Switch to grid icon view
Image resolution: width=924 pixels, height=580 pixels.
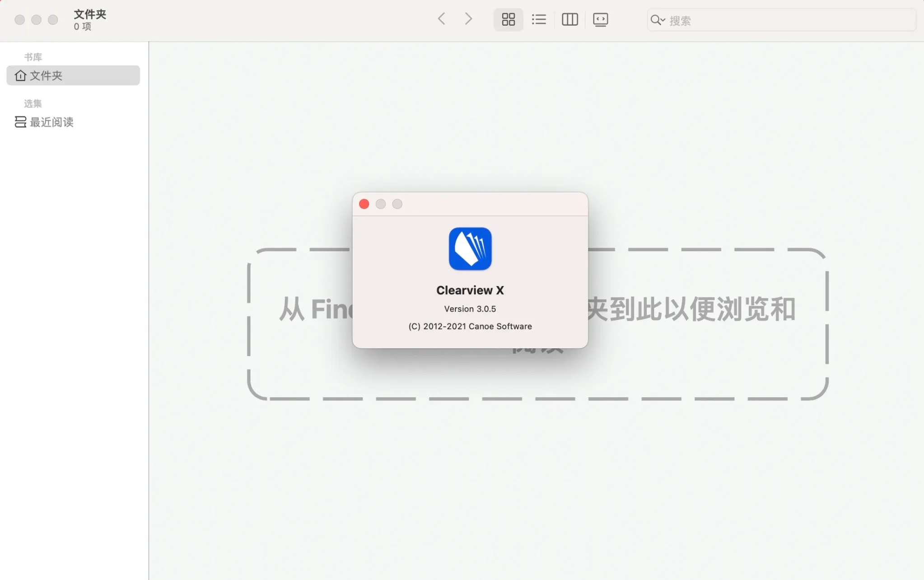(x=508, y=19)
